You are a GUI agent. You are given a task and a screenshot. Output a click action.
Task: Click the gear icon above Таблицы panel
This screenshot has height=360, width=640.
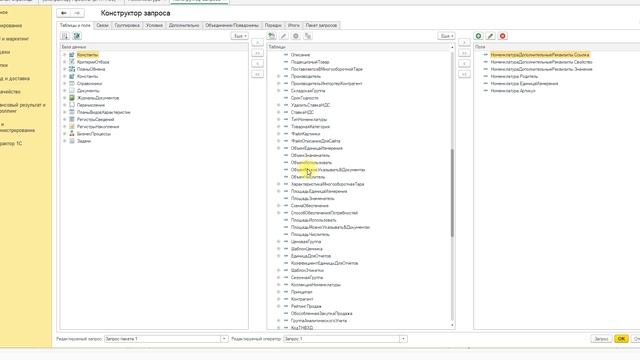(296, 36)
